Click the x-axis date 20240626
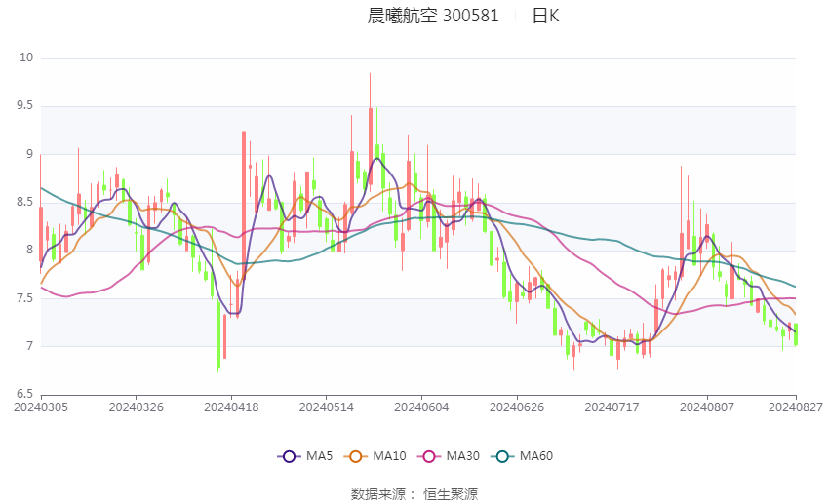The width and height of the screenshot is (829, 504). 517,407
